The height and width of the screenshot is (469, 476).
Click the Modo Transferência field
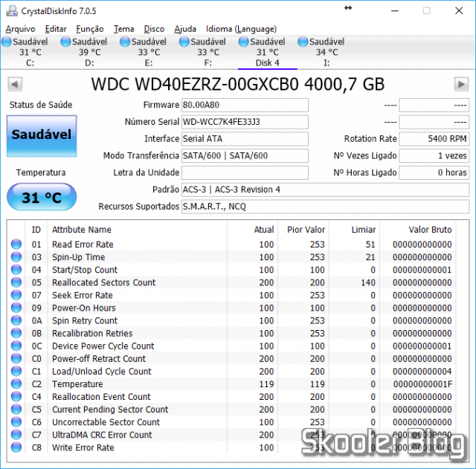[x=245, y=156]
